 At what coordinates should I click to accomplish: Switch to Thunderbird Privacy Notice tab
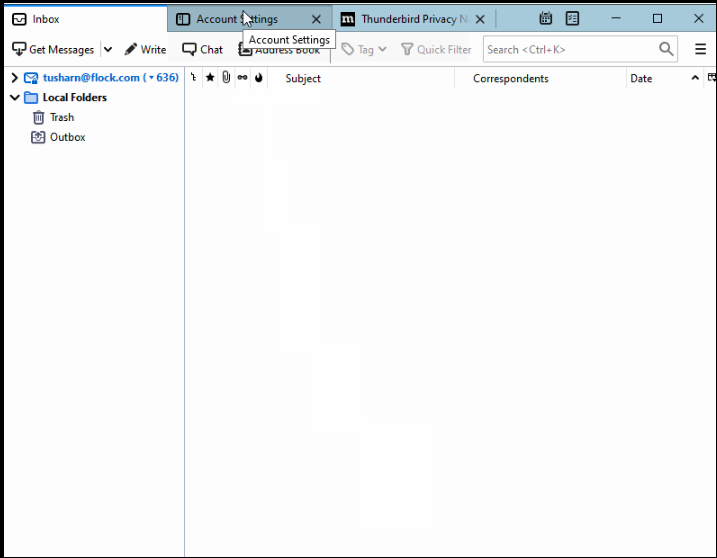click(x=414, y=19)
